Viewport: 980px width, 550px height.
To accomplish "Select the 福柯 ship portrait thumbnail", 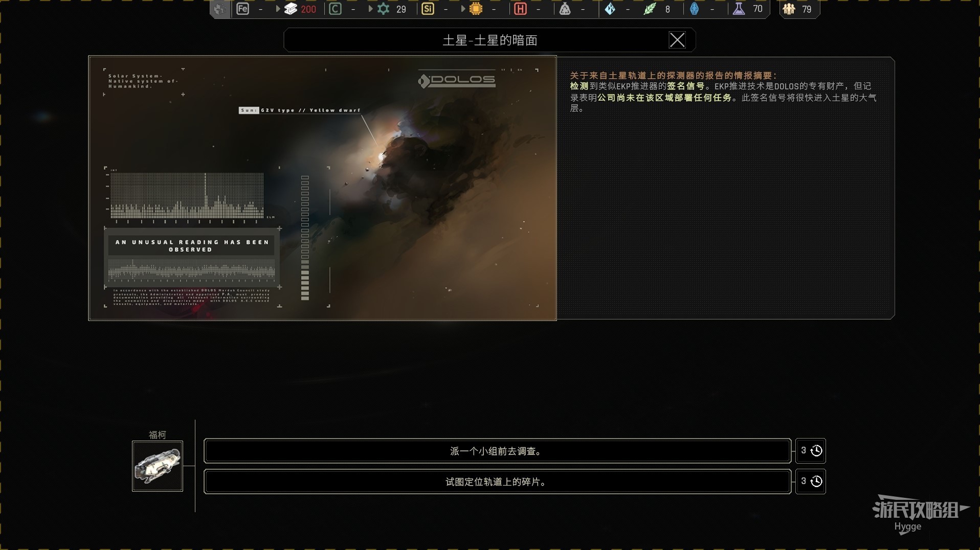I will 158,466.
